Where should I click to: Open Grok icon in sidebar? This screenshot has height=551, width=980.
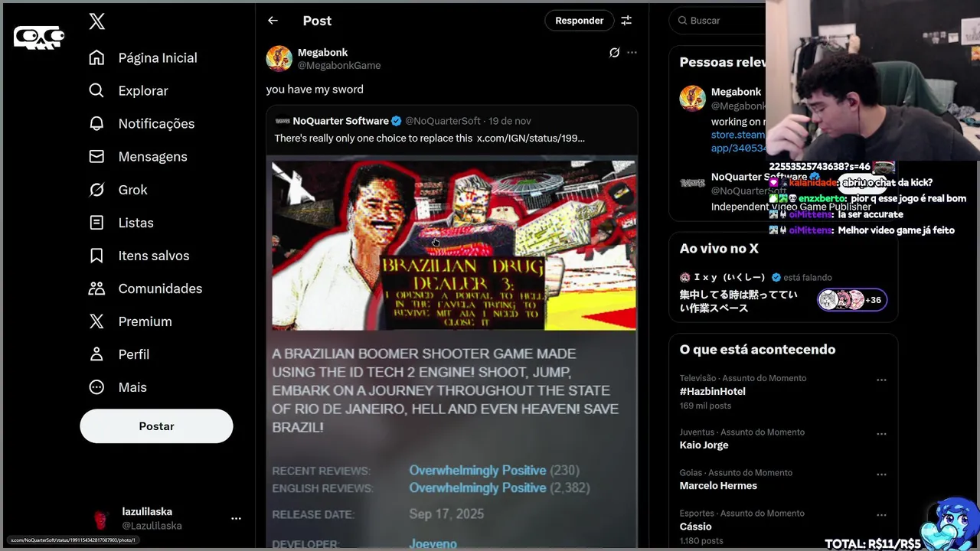(x=96, y=190)
